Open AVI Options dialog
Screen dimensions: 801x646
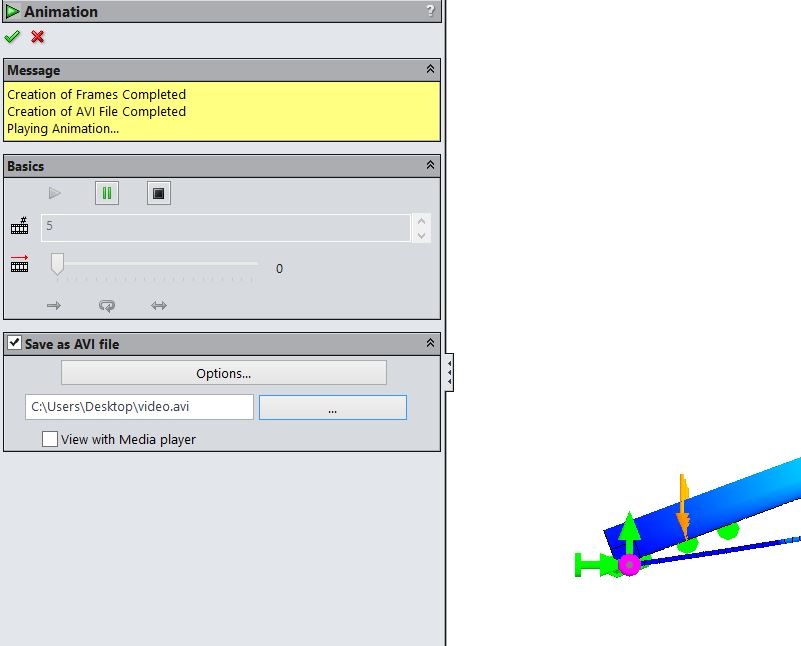[x=224, y=373]
